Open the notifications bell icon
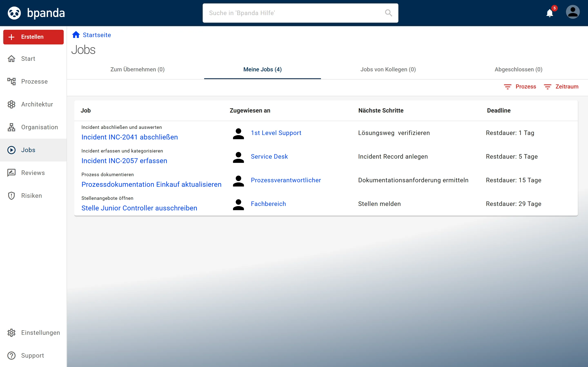 550,13
